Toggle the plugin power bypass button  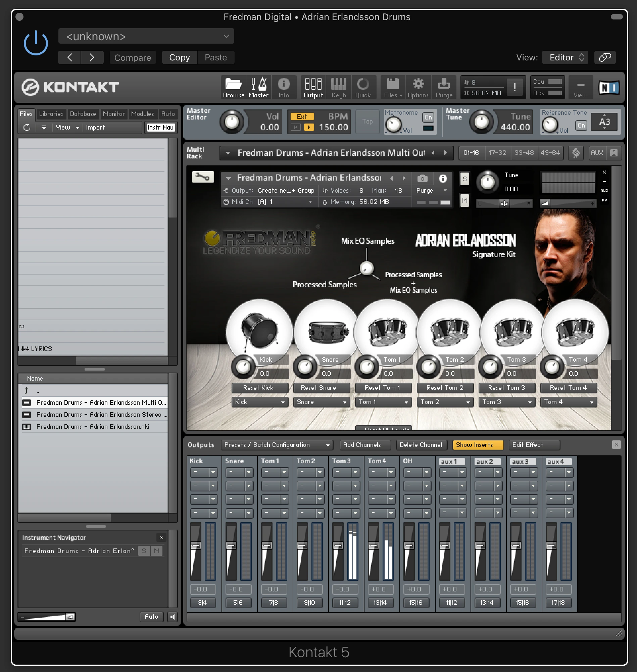36,43
